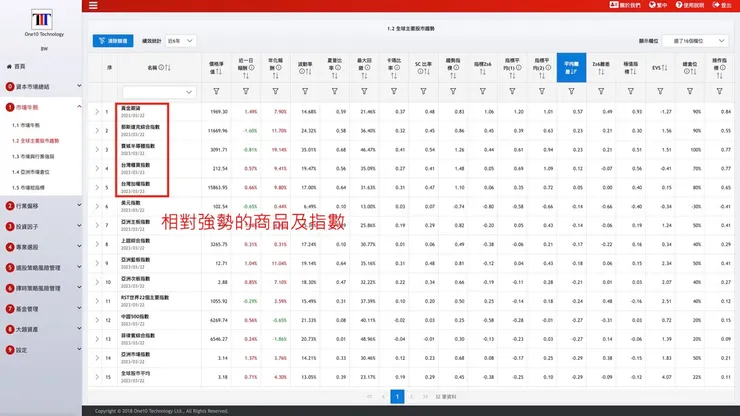This screenshot has height=416, width=740.
Task: Open filter icon under SC比率 column
Action: click(423, 91)
